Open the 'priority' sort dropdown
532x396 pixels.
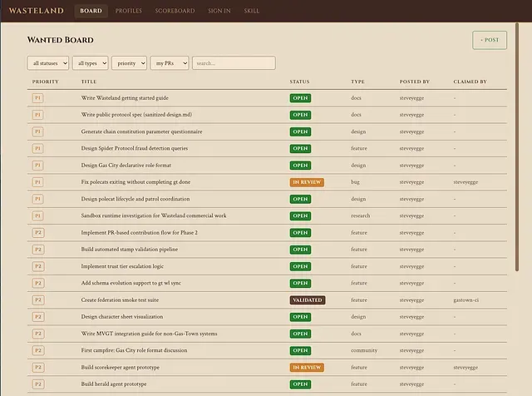(129, 63)
